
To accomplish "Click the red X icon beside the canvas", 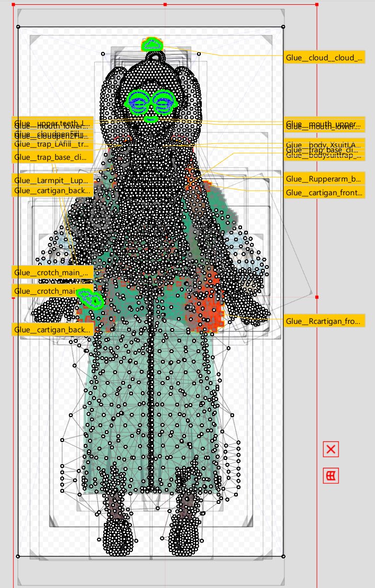I will pyautogui.click(x=331, y=449).
